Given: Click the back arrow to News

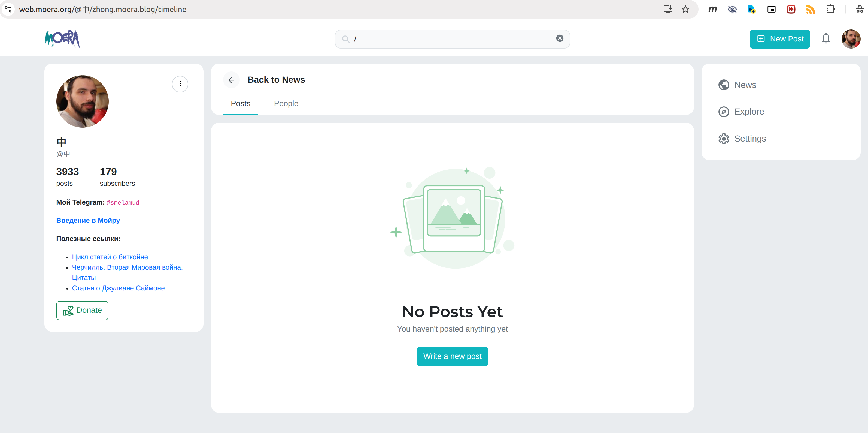Looking at the screenshot, I should pyautogui.click(x=231, y=80).
